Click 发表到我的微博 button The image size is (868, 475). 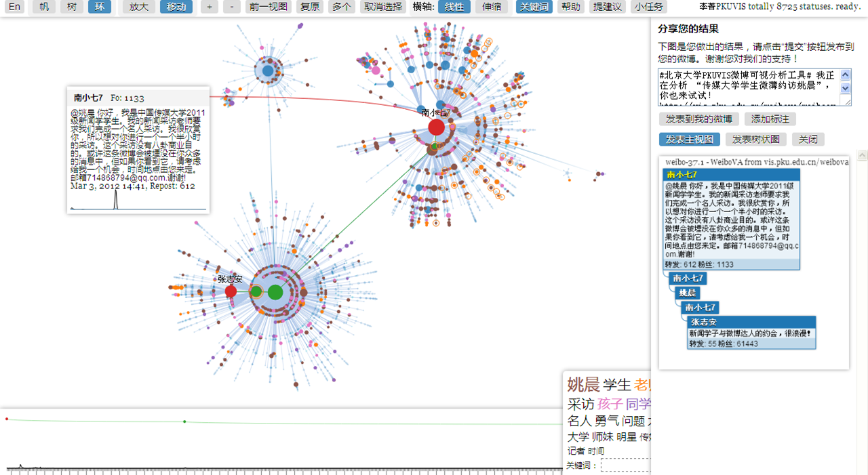[x=698, y=119]
